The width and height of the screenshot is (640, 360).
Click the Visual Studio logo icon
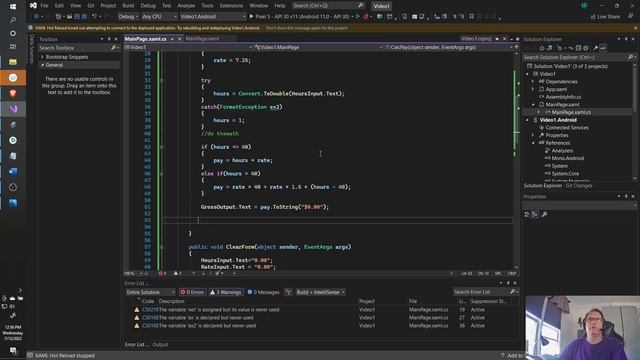[x=33, y=5]
